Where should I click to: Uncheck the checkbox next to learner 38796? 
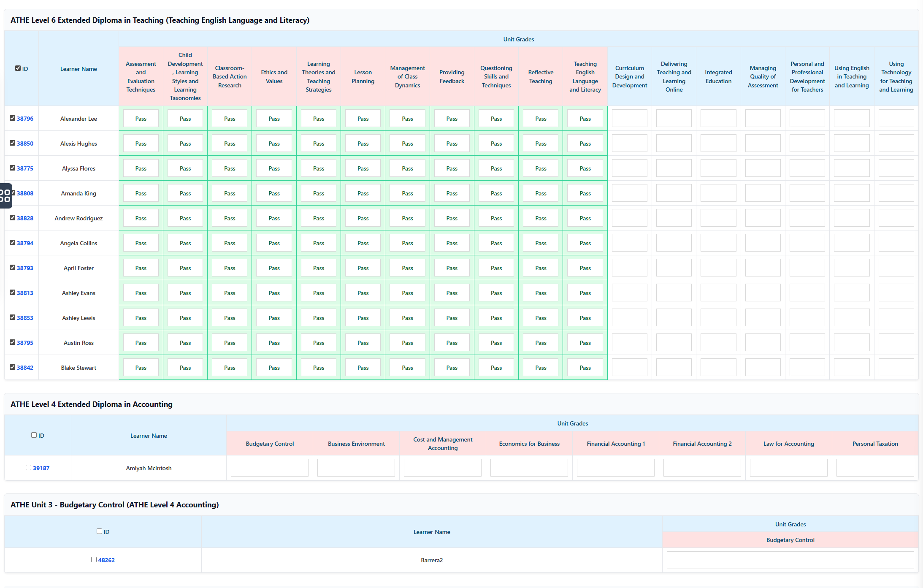coord(12,118)
